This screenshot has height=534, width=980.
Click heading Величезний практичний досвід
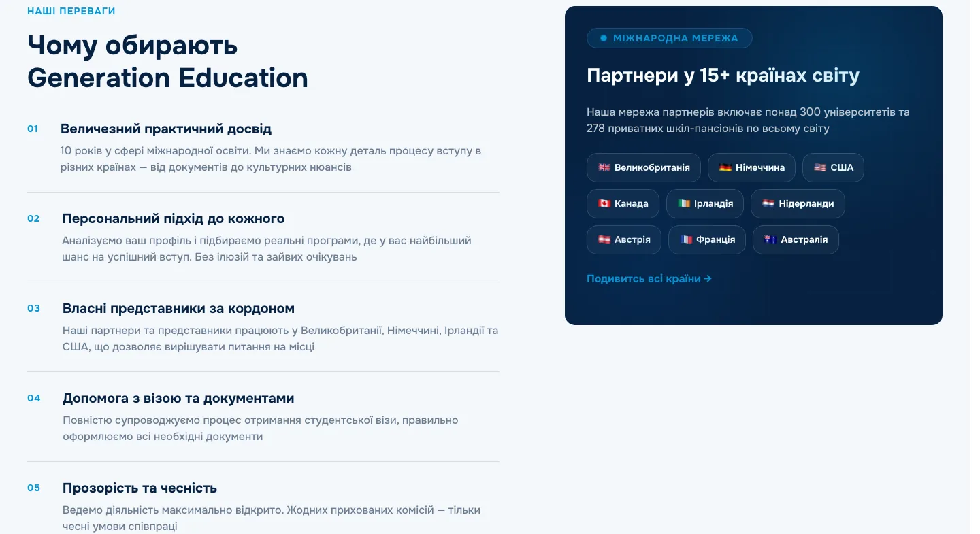pyautogui.click(x=166, y=129)
